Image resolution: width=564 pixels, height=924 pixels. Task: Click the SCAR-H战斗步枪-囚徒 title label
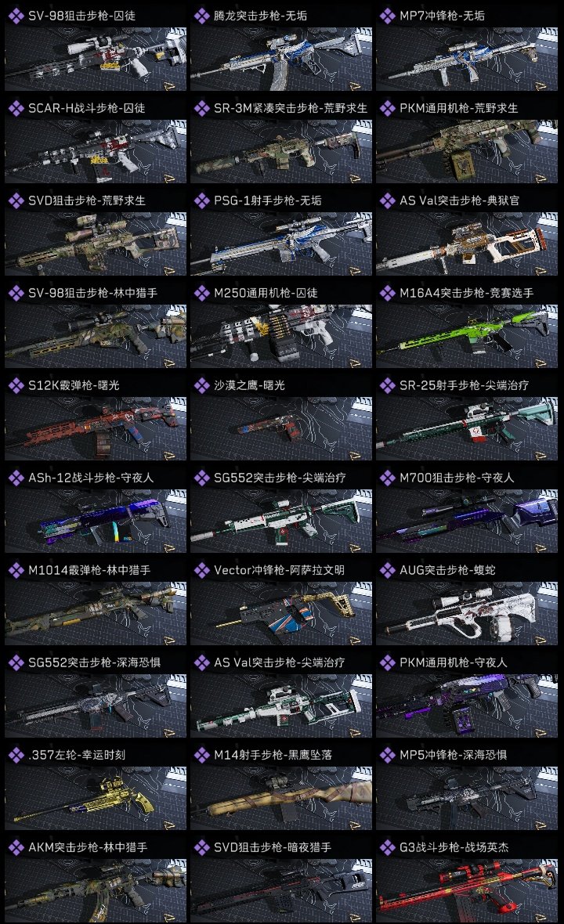pos(87,108)
